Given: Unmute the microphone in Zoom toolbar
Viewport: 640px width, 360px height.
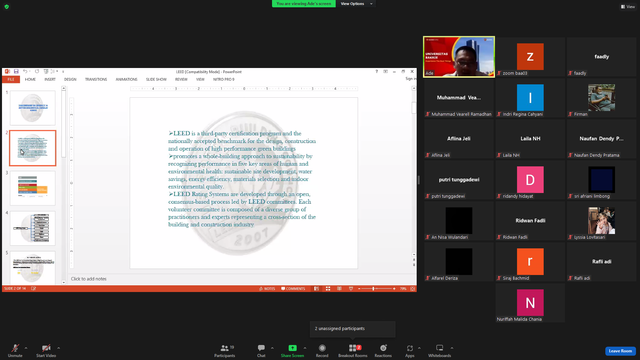Looking at the screenshot, I should pyautogui.click(x=15, y=350).
